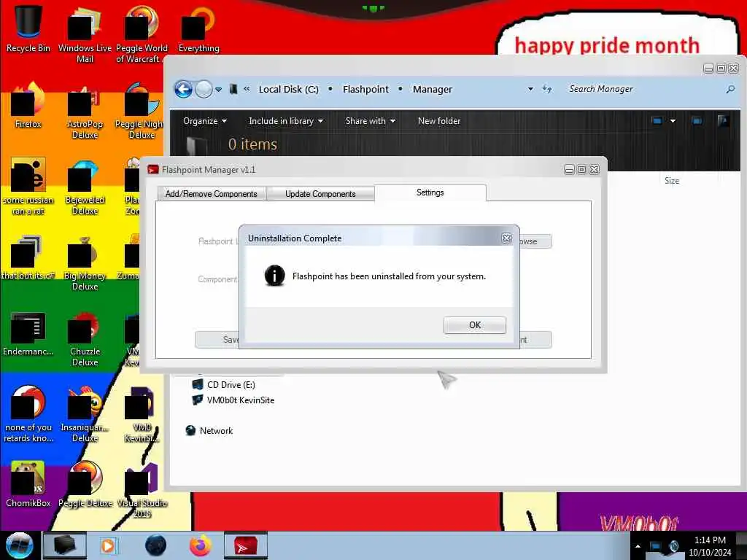Open address bar history dropdown
This screenshot has height=560, width=747.
[530, 89]
